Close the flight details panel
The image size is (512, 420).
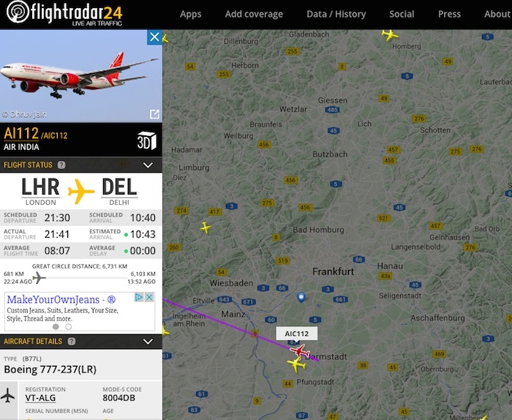(x=154, y=37)
